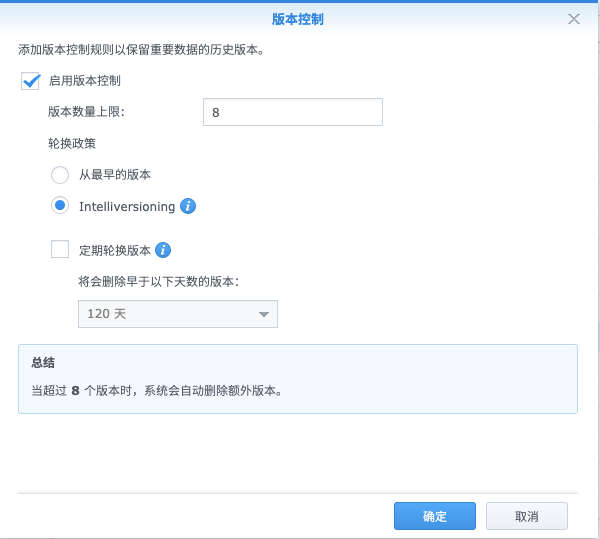Click the 版本控制 dialog title

298,19
